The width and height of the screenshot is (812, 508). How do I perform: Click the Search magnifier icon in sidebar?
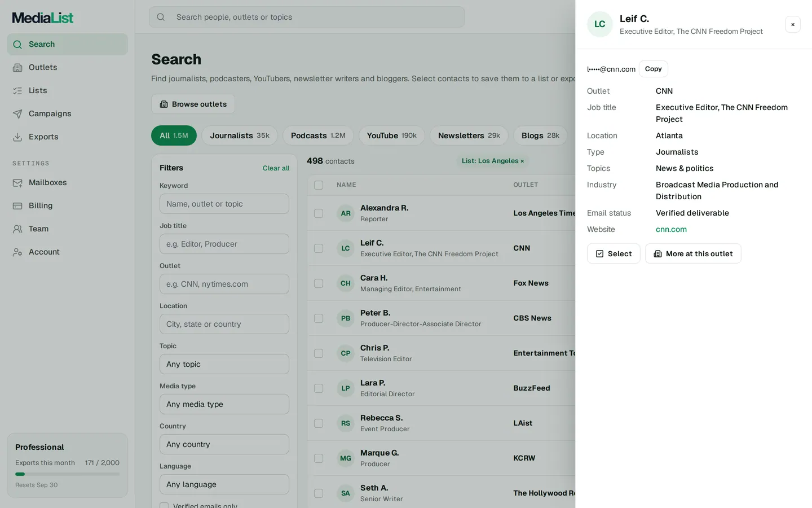(x=17, y=45)
